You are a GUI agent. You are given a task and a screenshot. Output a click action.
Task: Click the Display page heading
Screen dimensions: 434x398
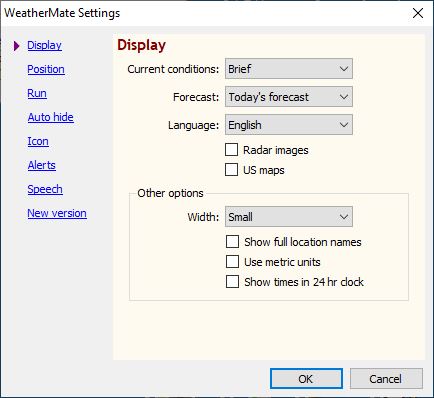[141, 45]
